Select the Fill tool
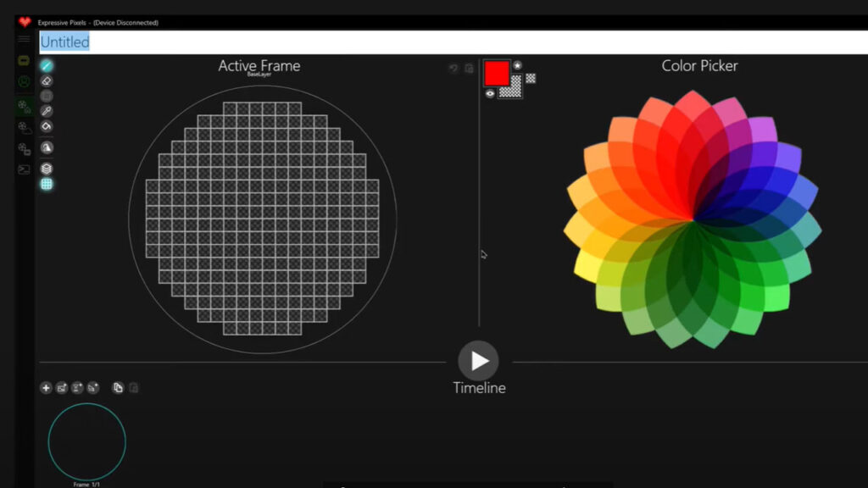 click(47, 125)
